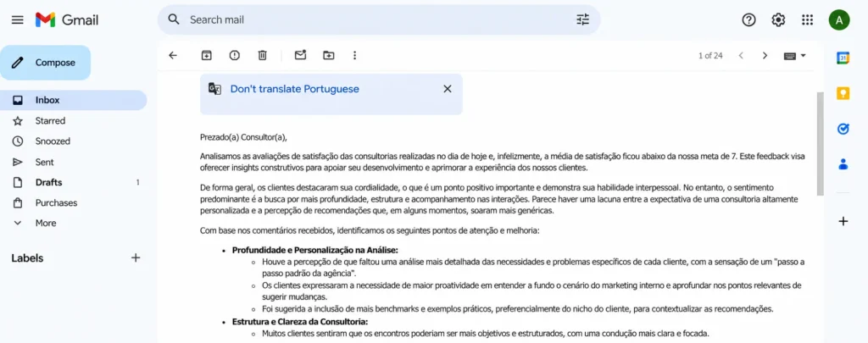Dismiss the translate banner
The width and height of the screenshot is (868, 343).
pyautogui.click(x=448, y=89)
